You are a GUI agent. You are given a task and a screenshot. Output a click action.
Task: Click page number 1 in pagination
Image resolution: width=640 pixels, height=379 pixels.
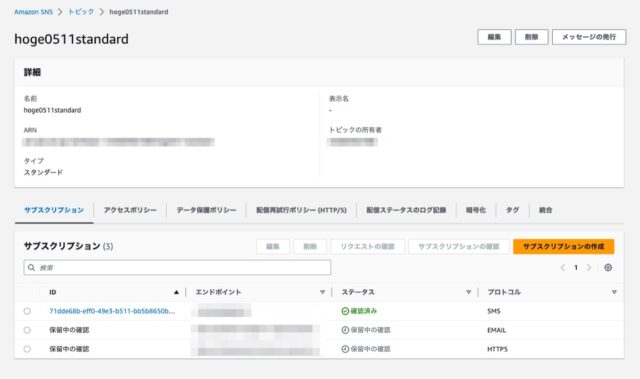point(576,268)
